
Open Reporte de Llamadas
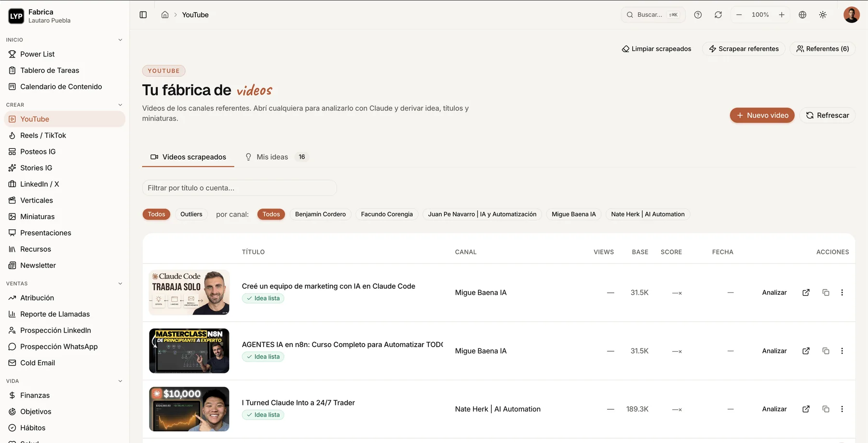point(65,314)
